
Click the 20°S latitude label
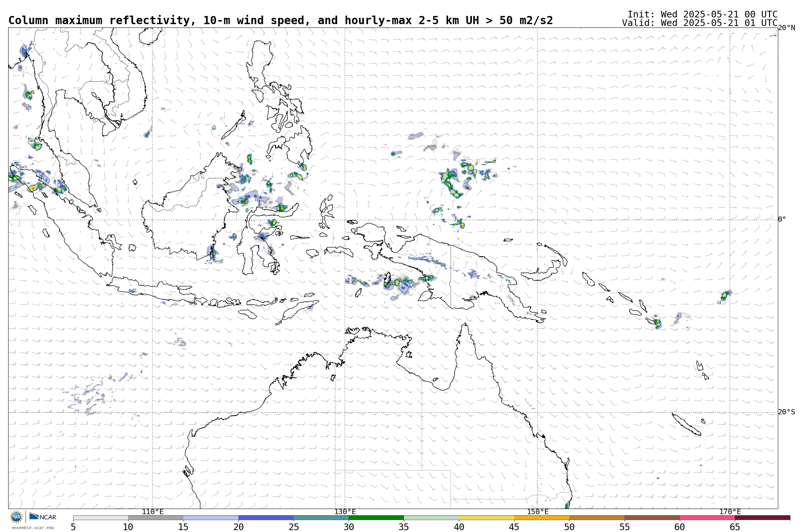pyautogui.click(x=786, y=412)
